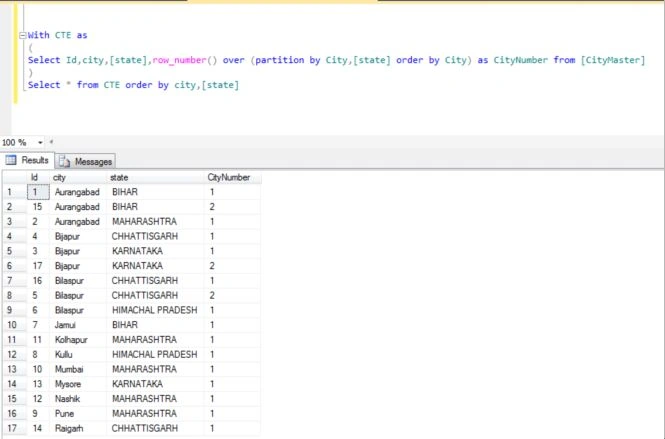Click row header 17 in the results grid

pos(14,428)
